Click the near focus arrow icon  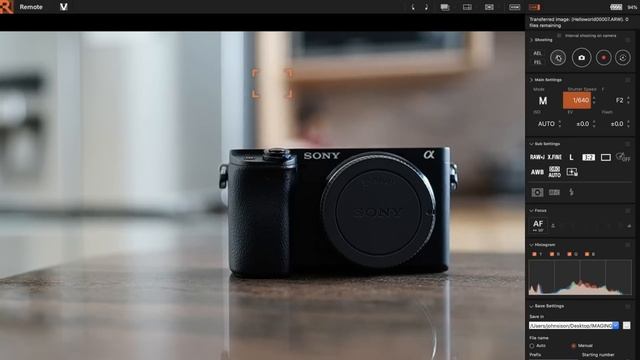553,226
